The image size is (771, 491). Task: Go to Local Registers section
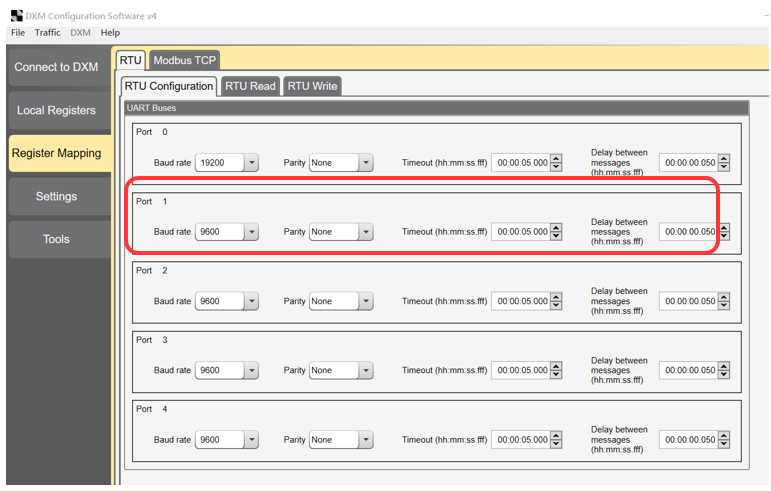point(56,110)
